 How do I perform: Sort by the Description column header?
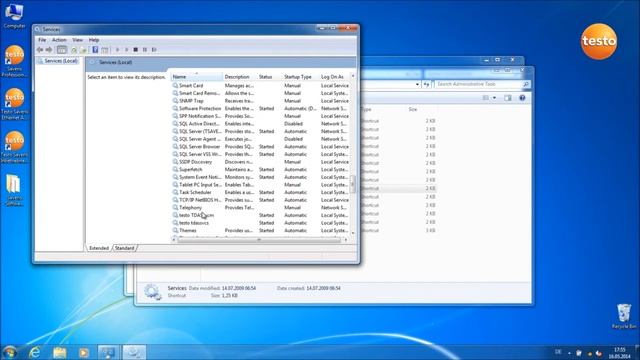tap(239, 77)
